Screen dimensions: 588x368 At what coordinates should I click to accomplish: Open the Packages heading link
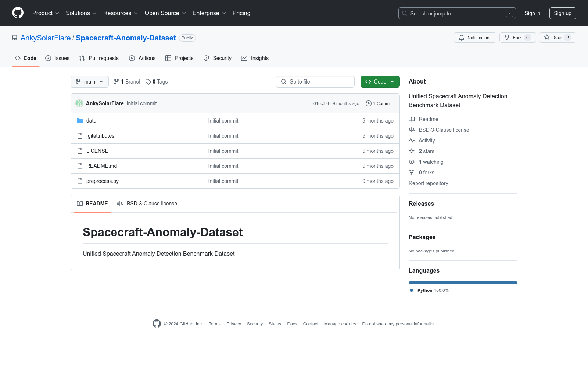pos(422,237)
